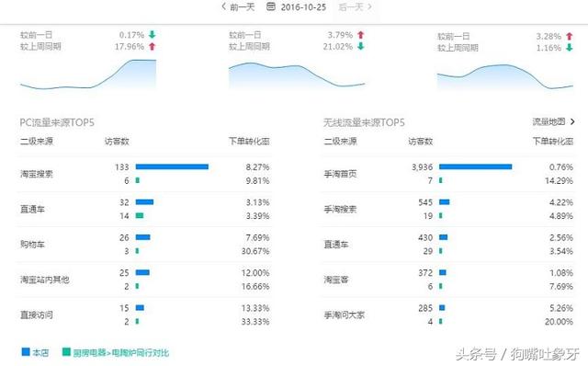Click the red up arrow next to 17.96%

[152, 47]
